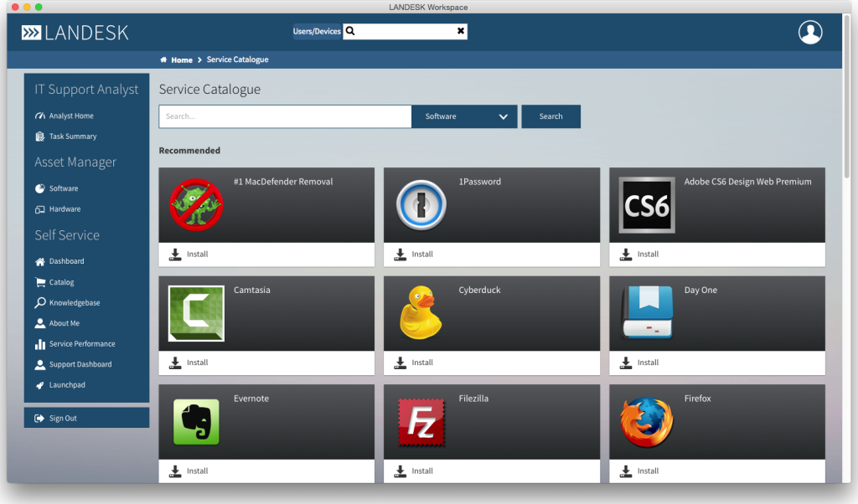
Task: Select the Adobe CS6 icon
Action: pos(646,205)
